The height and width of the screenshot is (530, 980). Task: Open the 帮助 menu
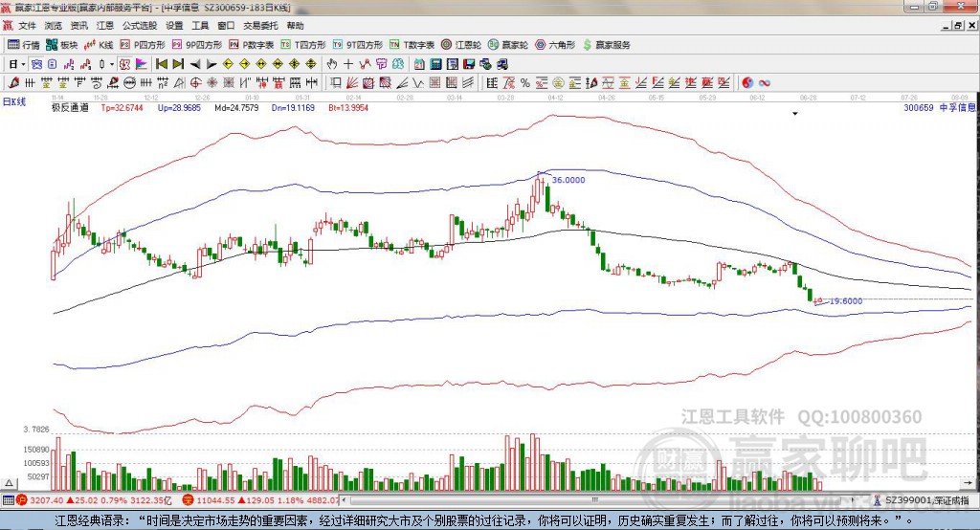coord(295,26)
